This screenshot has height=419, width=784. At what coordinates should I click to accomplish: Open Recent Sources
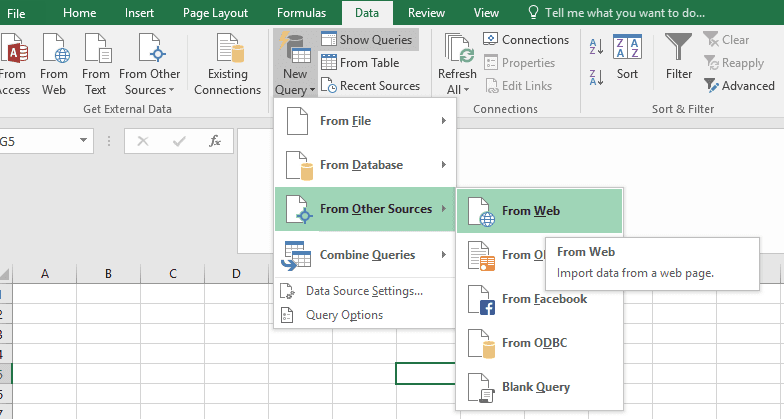tap(370, 86)
